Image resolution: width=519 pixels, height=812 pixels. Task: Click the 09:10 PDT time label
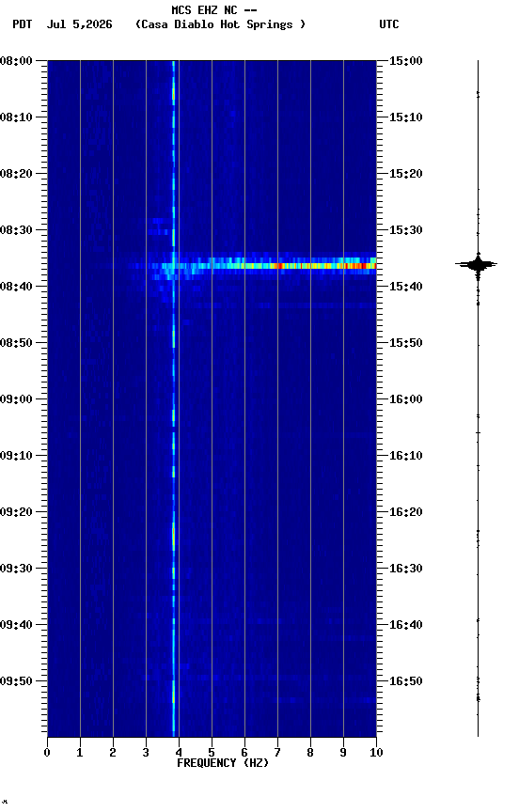tap(16, 456)
